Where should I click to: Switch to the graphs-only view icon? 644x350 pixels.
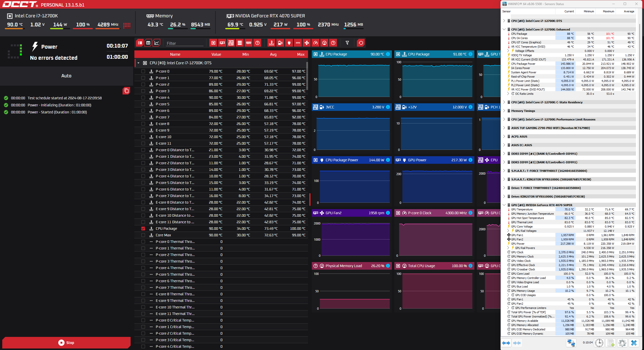pyautogui.click(x=157, y=43)
